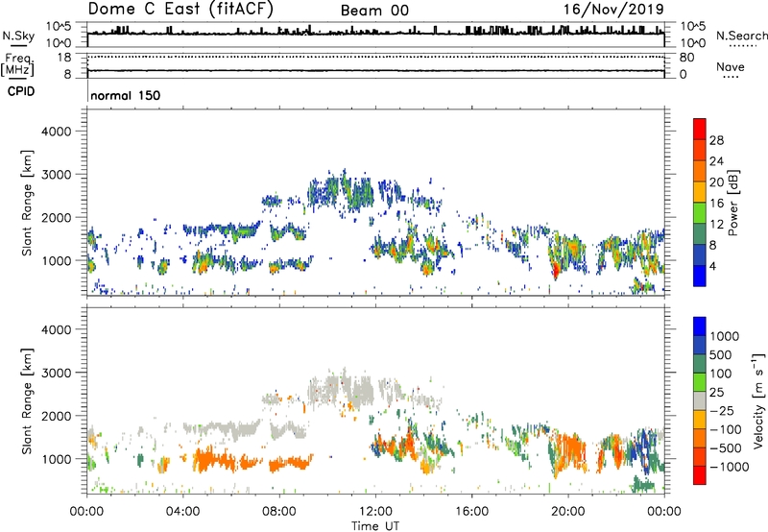Click the orange velocity band near 05:00 UT
This screenshot has width=768, height=532.
[x=215, y=461]
